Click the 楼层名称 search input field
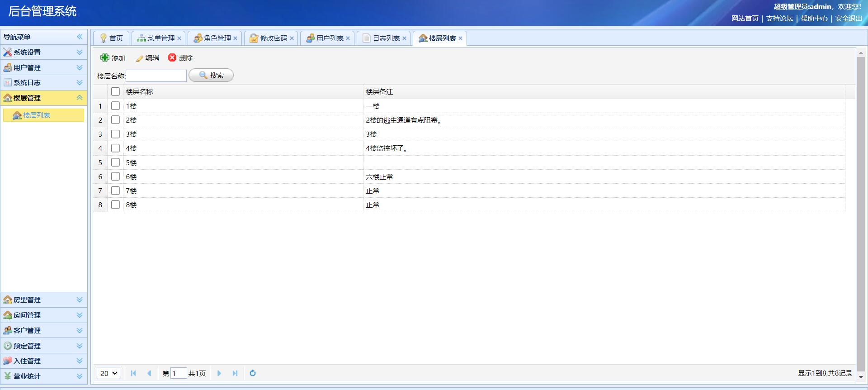 156,76
